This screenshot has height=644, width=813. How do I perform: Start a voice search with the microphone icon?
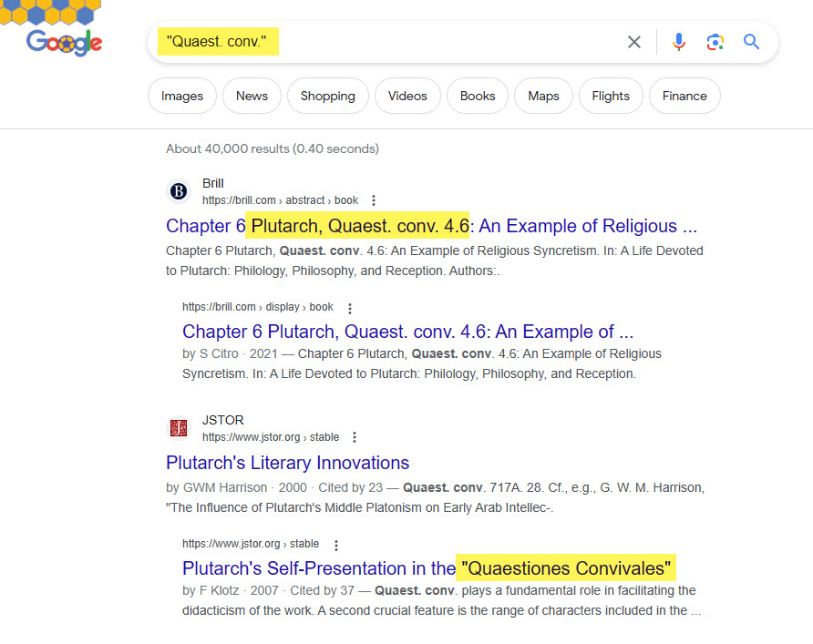(x=679, y=42)
